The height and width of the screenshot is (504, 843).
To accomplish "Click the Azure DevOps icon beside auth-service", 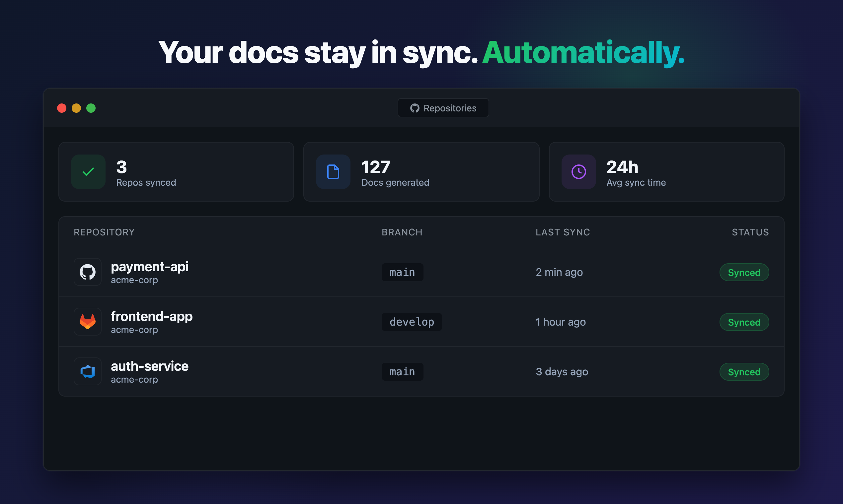I will coord(88,371).
